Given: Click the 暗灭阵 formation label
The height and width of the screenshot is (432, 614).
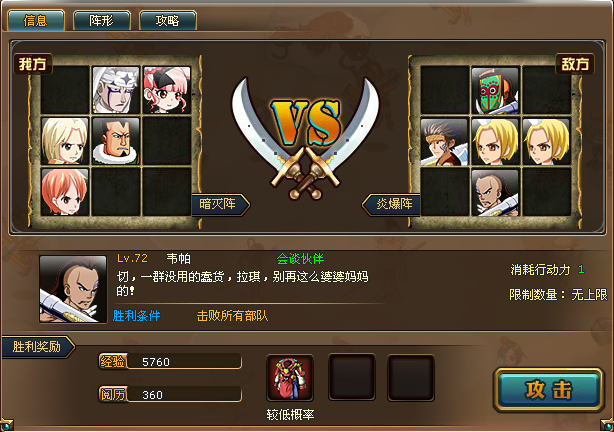Looking at the screenshot, I should [220, 204].
